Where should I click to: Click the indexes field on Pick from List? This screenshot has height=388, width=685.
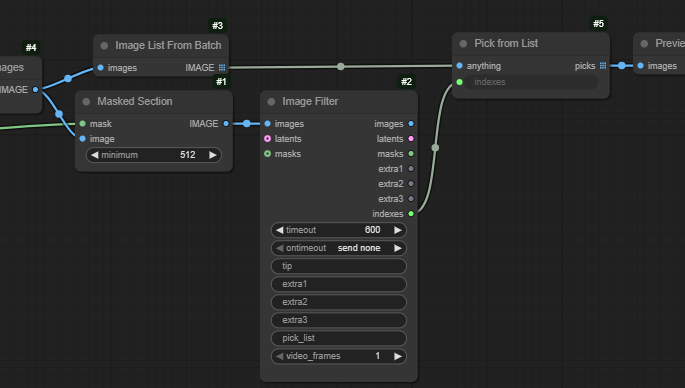point(531,82)
